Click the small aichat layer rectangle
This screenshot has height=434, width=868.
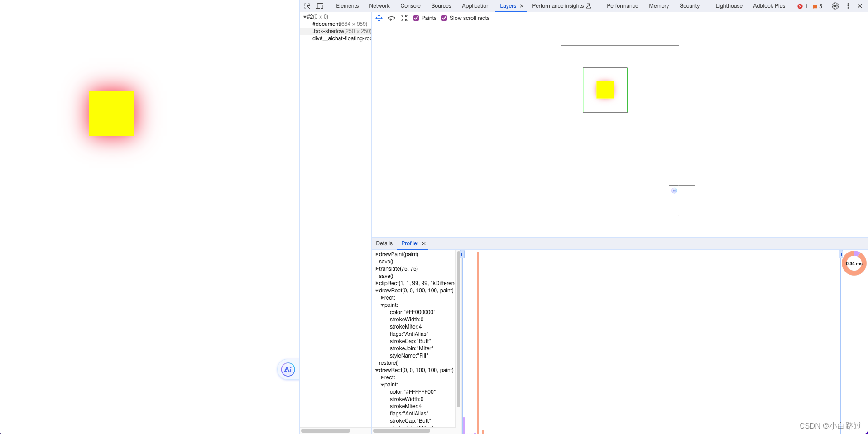click(682, 191)
